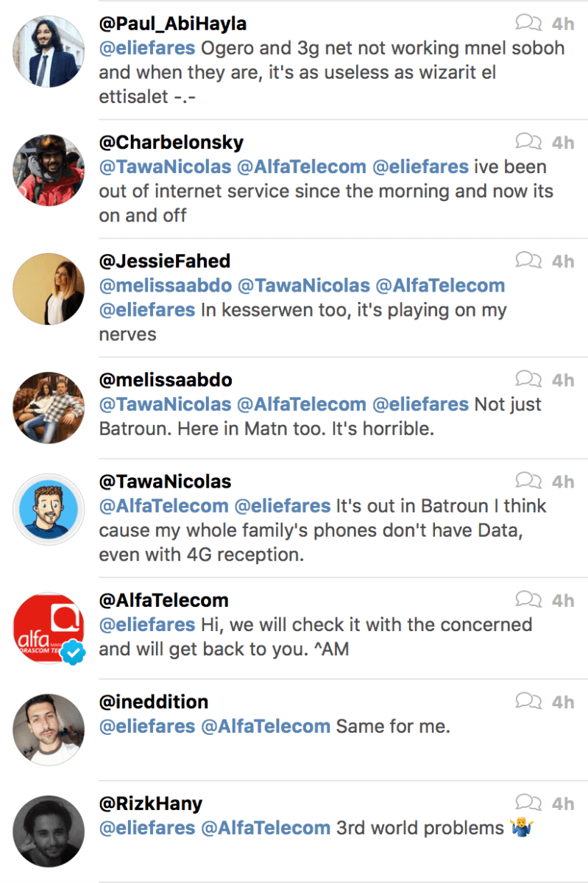Open the conversation icon on @Charbelonsky's tweet

click(528, 141)
